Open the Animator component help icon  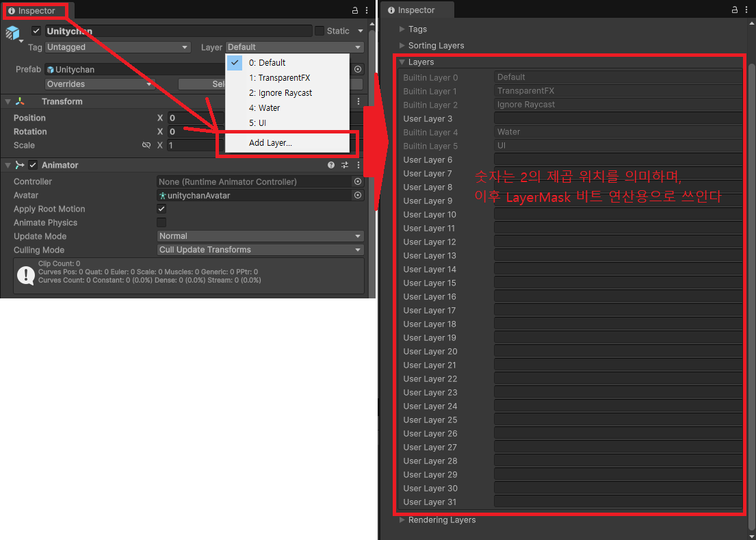(330, 165)
